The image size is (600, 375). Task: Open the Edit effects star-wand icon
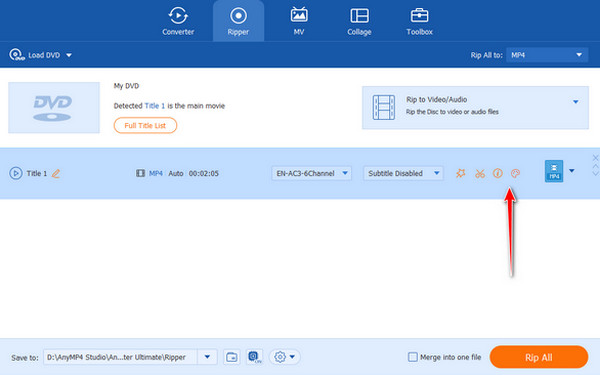(461, 173)
